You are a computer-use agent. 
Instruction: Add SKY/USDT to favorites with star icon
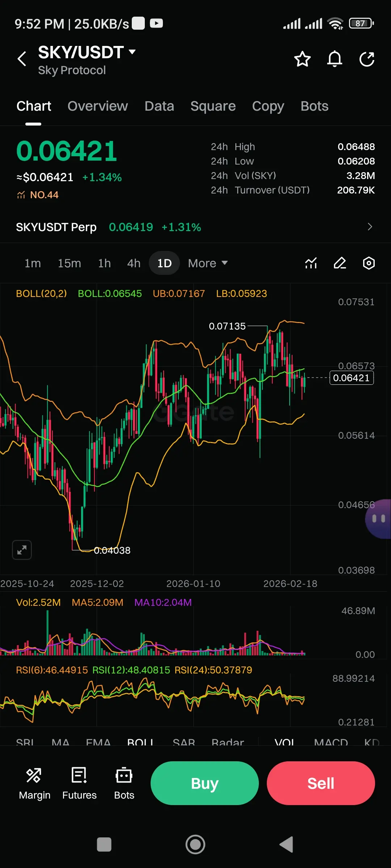coord(302,59)
